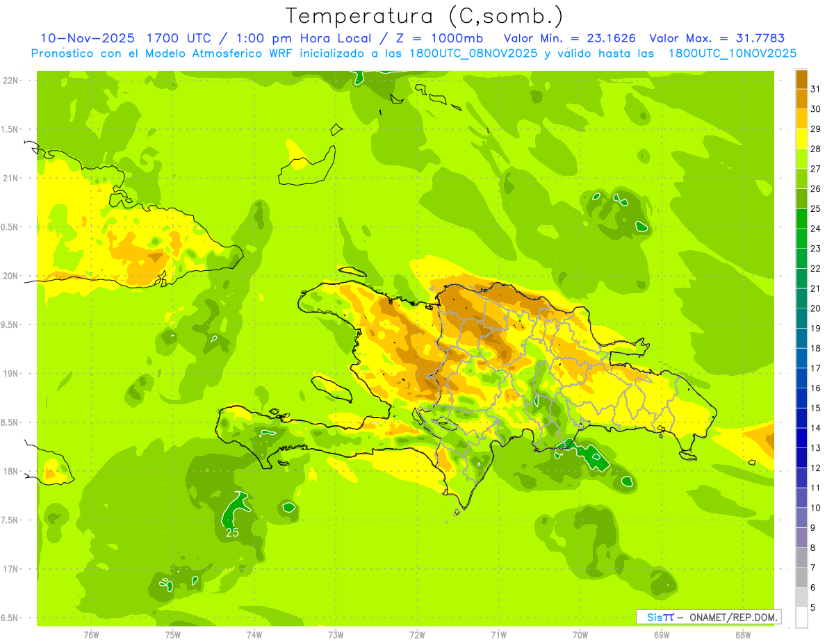Click the '20N' latitude label
The width and height of the screenshot is (834, 644).
pos(10,276)
